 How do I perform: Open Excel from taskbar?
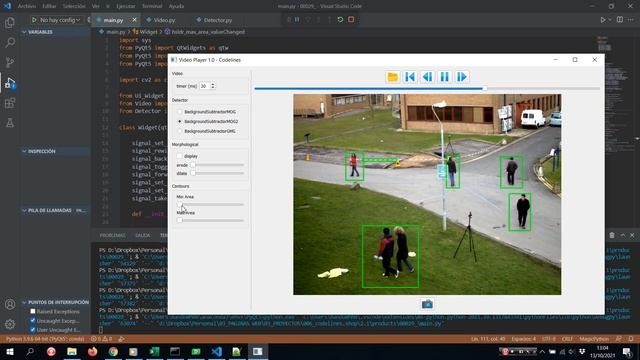[x=154, y=351]
